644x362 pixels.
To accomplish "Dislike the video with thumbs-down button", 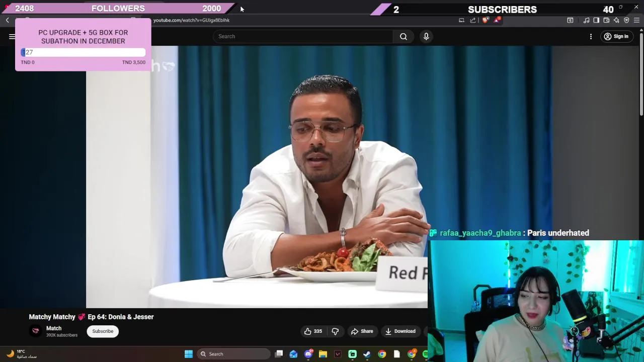I will click(x=335, y=331).
